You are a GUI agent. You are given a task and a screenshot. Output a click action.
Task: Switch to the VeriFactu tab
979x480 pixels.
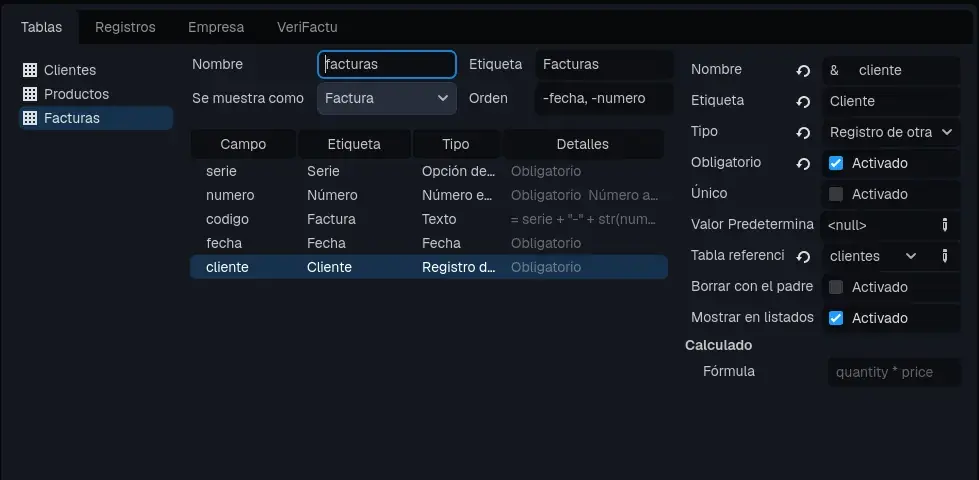307,27
